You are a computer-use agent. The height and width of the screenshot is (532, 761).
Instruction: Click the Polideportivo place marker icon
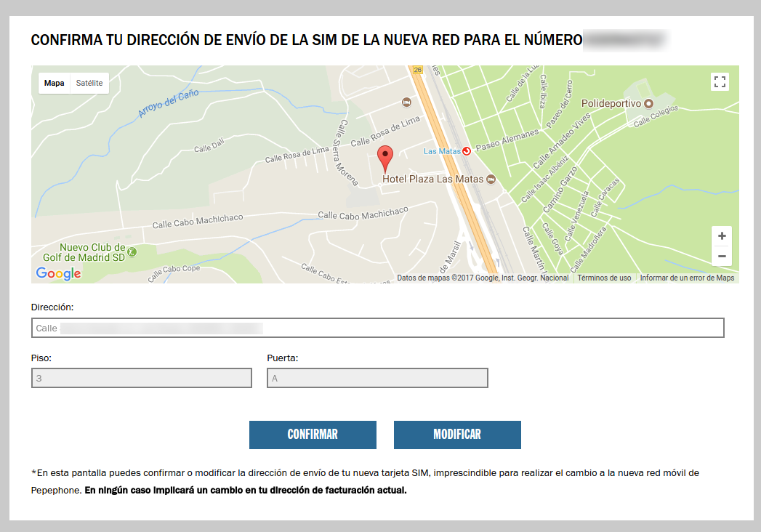point(648,103)
